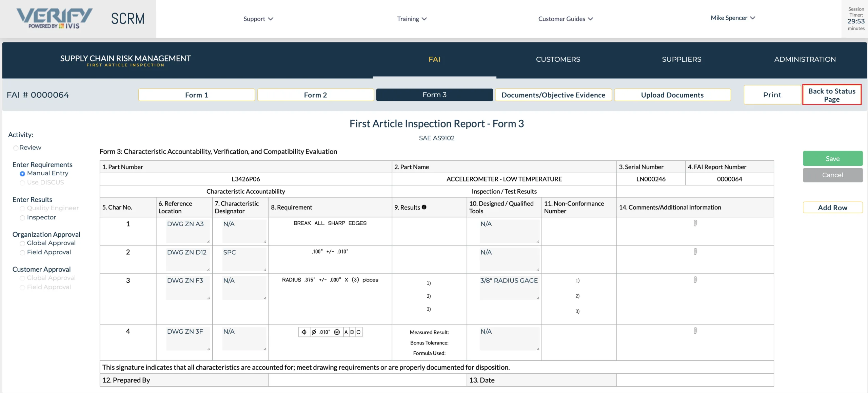Edit the 3/8" RADIUS GAGE tools field
Image resolution: width=868 pixels, height=393 pixels.
(x=510, y=288)
